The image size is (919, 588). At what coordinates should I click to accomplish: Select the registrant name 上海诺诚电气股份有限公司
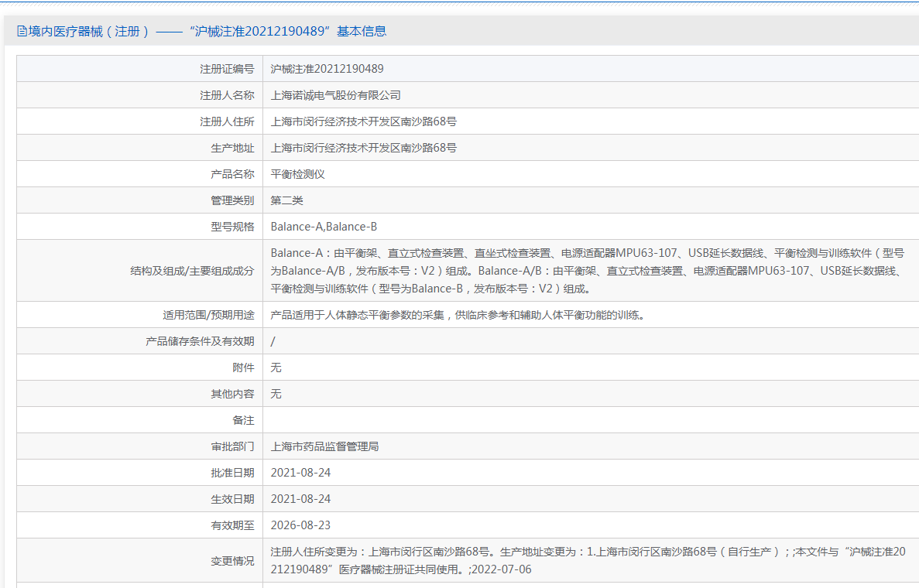click(x=335, y=95)
